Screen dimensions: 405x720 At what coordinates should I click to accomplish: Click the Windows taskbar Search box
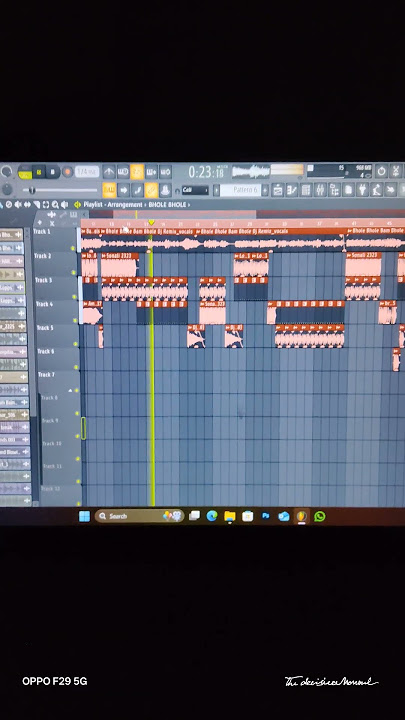pyautogui.click(x=139, y=516)
